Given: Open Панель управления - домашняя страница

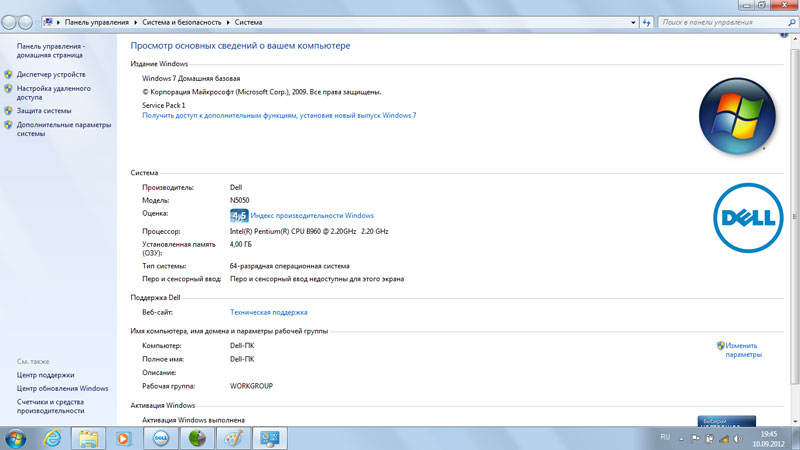Looking at the screenshot, I should [51, 51].
